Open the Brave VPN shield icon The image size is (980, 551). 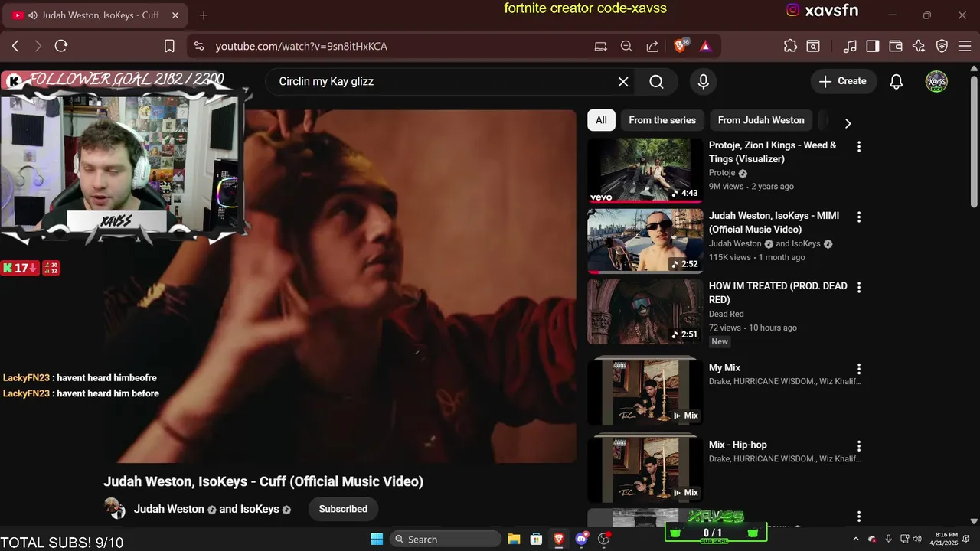tap(942, 46)
